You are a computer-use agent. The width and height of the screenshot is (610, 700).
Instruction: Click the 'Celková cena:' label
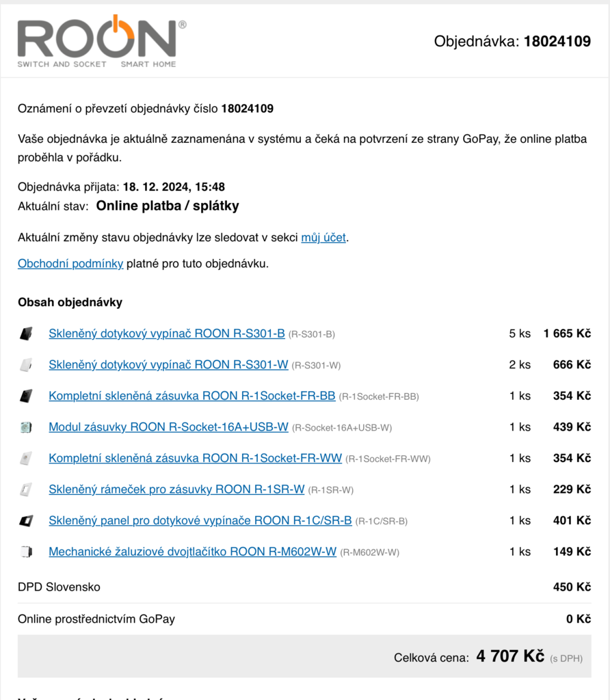tap(432, 658)
